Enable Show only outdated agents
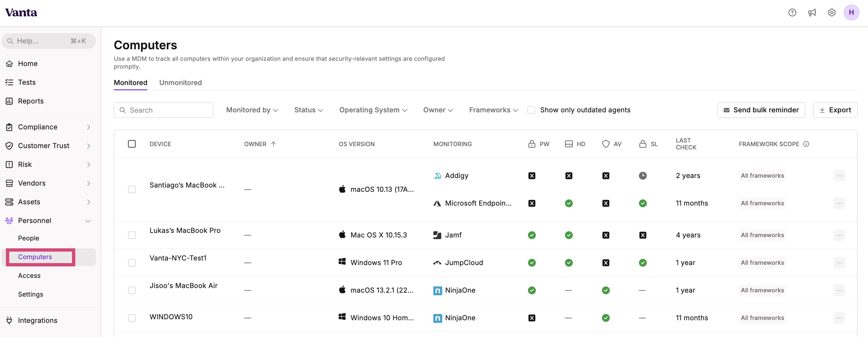Screen dimensions: 868x337 (531, 110)
